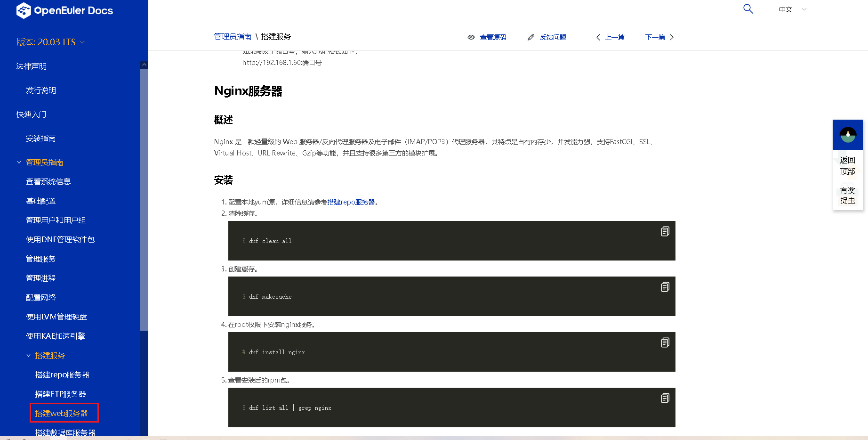Click the 安装 heading
868x440 pixels.
tap(224, 180)
